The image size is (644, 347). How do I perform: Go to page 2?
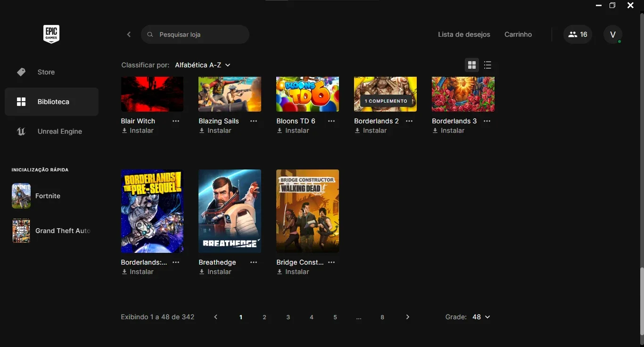[x=264, y=317]
